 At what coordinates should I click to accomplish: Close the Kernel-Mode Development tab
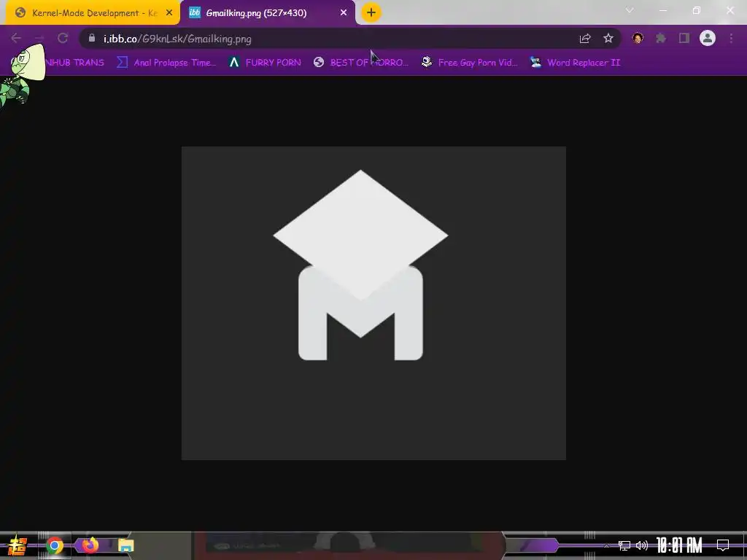[169, 13]
